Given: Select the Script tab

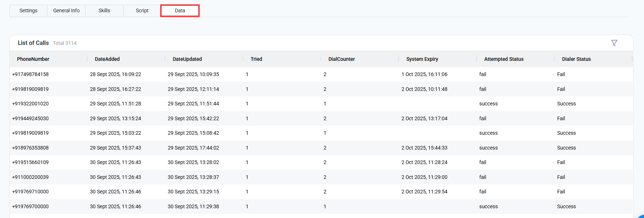Looking at the screenshot, I should [x=142, y=11].
